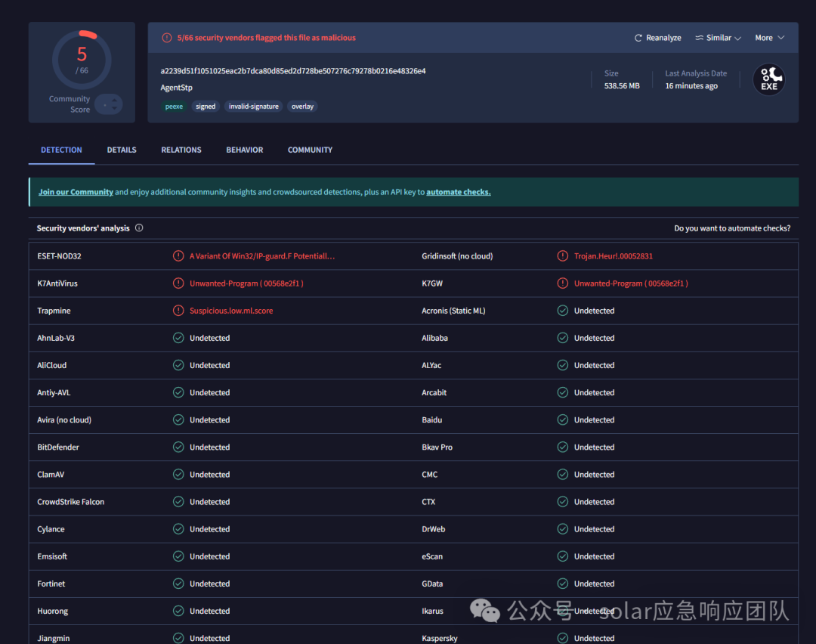Viewport: 816px width, 644px height.
Task: Click the 538.56 MB size value
Action: [x=622, y=86]
